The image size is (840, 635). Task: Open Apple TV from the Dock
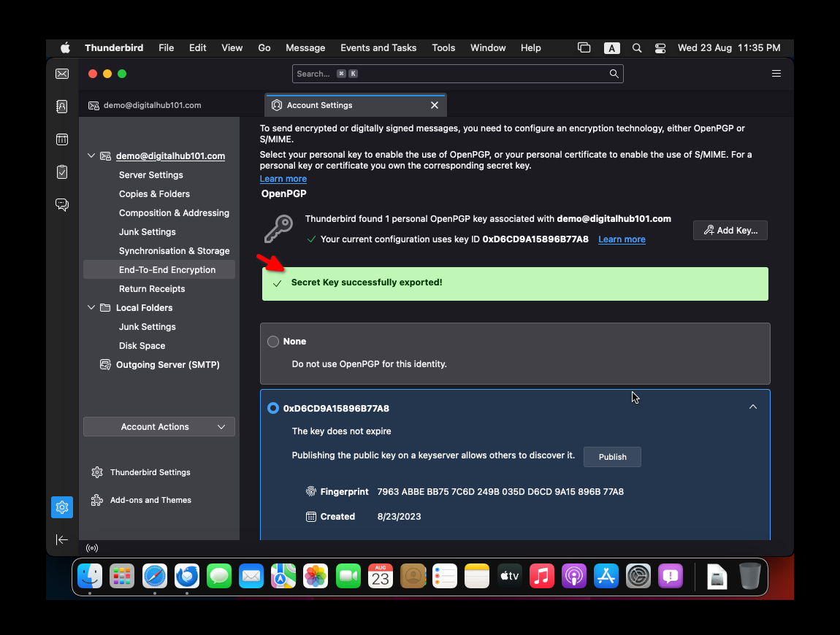tap(509, 577)
